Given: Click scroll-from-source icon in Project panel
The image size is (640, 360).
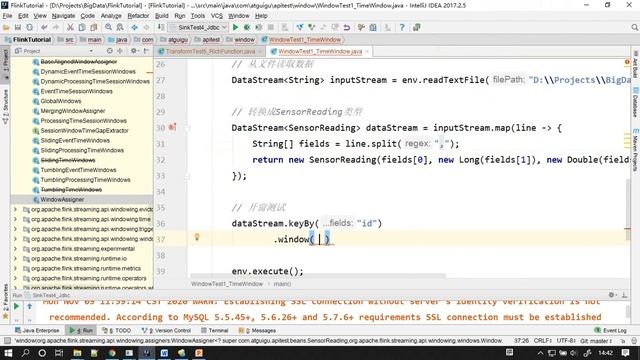Looking at the screenshot, I should coord(109,51).
